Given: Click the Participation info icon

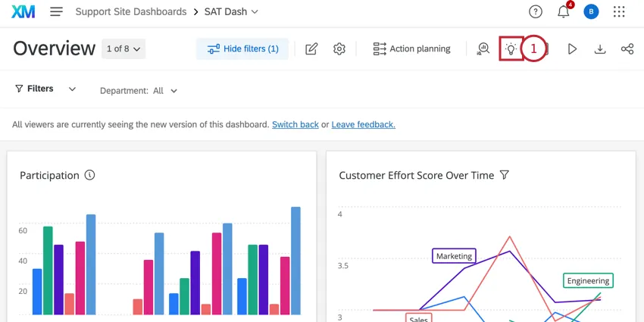Looking at the screenshot, I should 90,175.
